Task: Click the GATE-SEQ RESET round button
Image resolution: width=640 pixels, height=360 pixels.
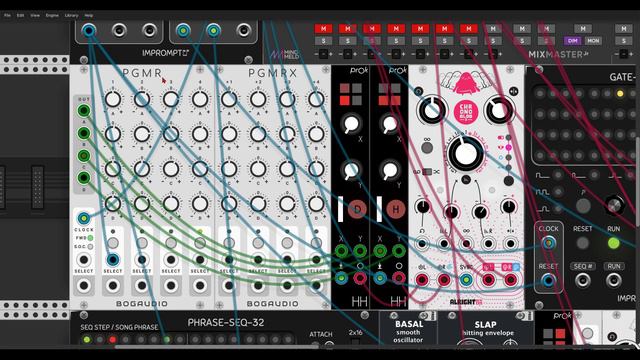Action: [x=582, y=243]
